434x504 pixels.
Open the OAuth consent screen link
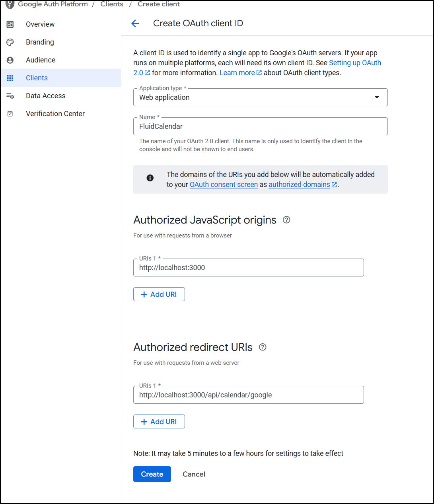click(224, 185)
